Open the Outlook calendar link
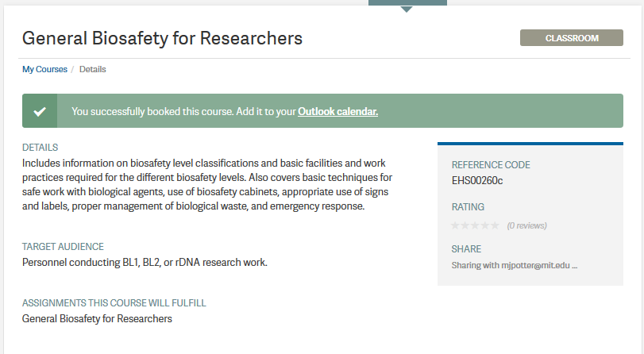Viewport: 644px width, 354px height. point(337,111)
